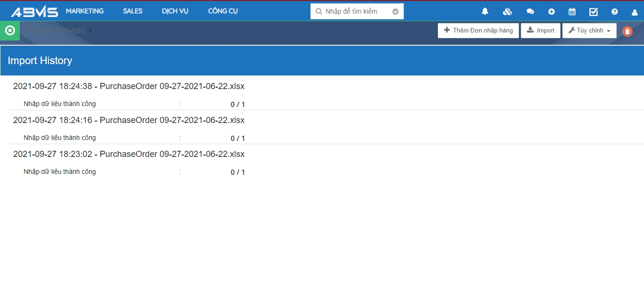Focus the Nhập để tìm kiếm search field
This screenshot has width=644, height=295.
pos(354,12)
